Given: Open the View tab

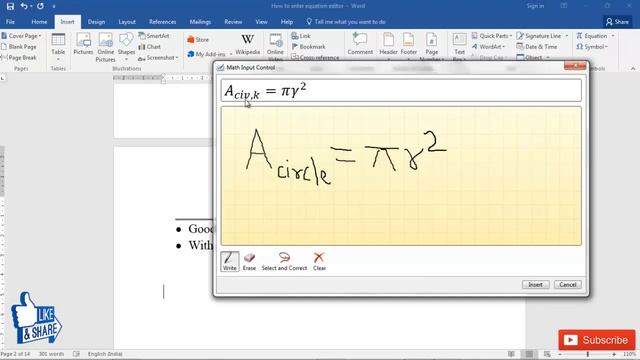Looking at the screenshot, I should tap(261, 22).
